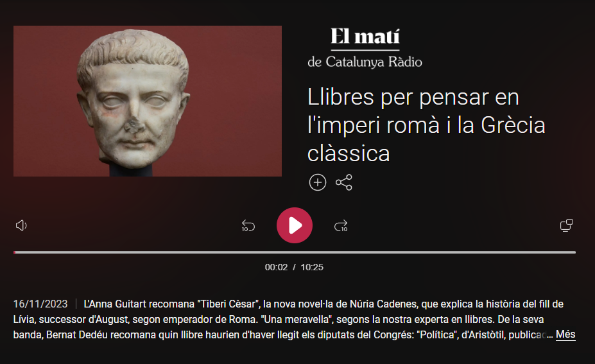Image resolution: width=595 pixels, height=364 pixels.
Task: Share this episode
Action: coord(344,182)
